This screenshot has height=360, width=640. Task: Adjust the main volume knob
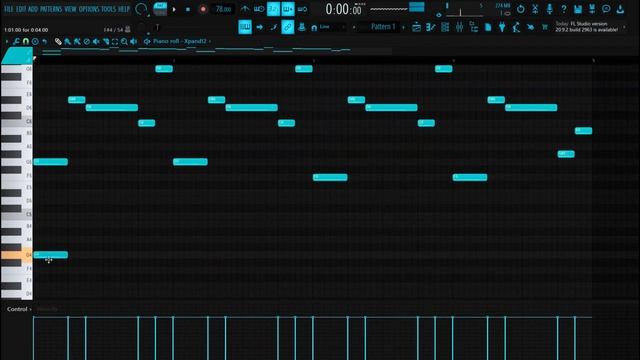[141, 9]
